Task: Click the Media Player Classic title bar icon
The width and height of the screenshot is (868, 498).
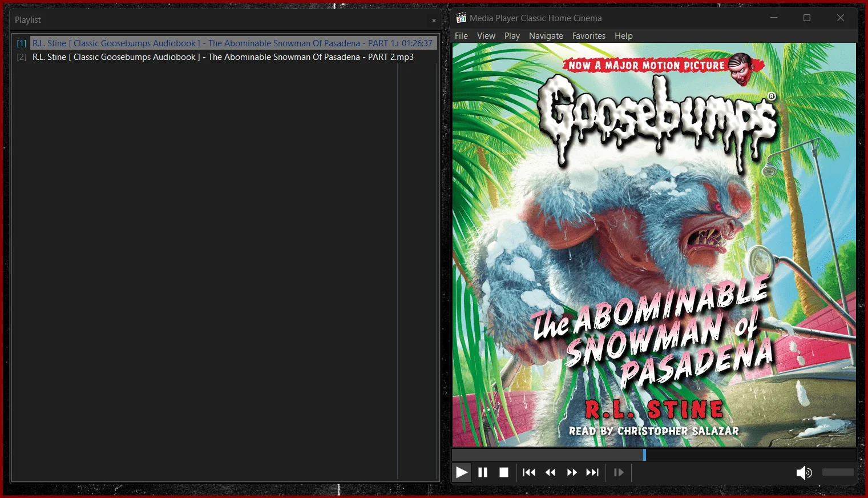Action: coord(461,18)
